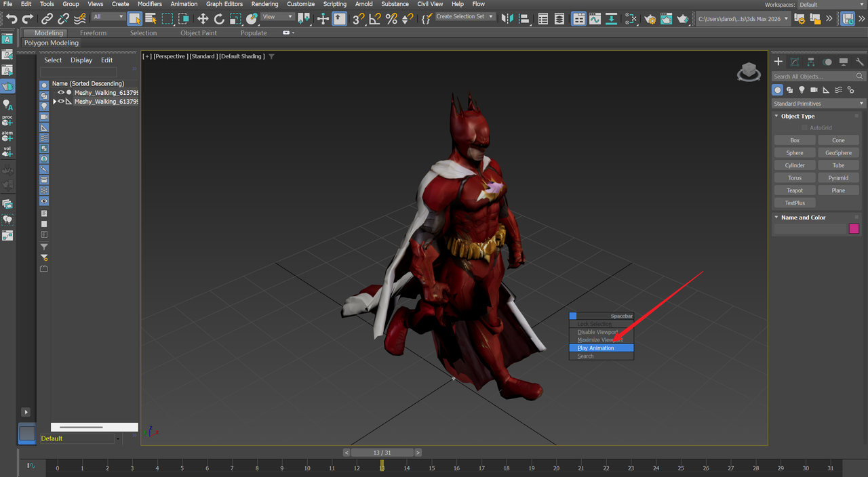
Task: Click the Select and Place icon
Action: point(252,19)
